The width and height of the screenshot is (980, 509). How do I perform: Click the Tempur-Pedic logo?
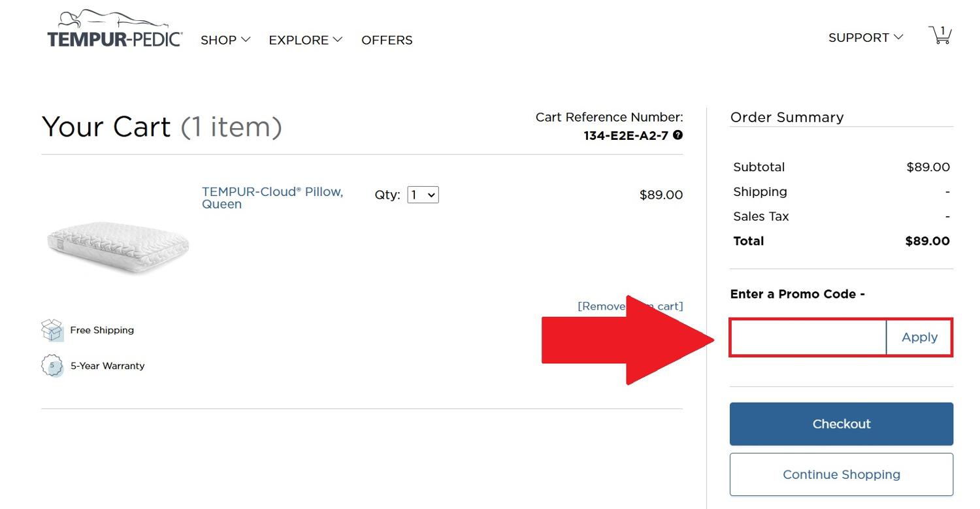114,29
